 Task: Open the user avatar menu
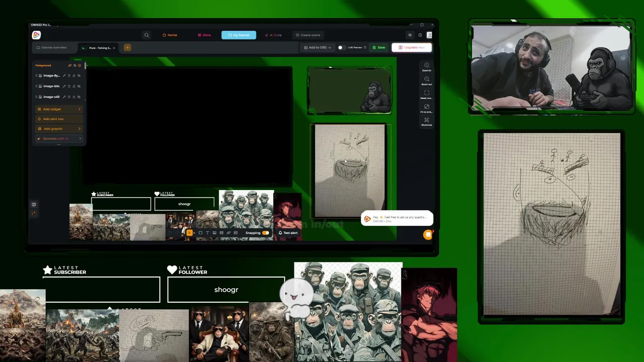(429, 35)
